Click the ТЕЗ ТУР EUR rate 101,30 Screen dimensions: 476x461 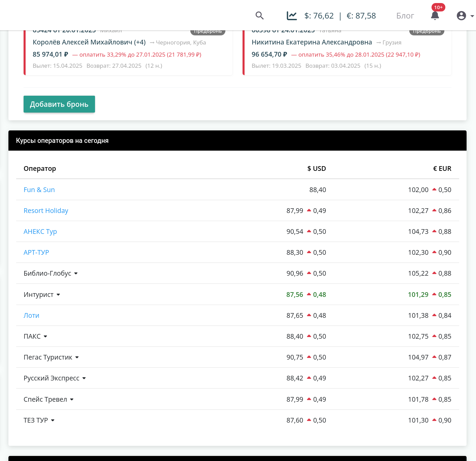pos(418,420)
